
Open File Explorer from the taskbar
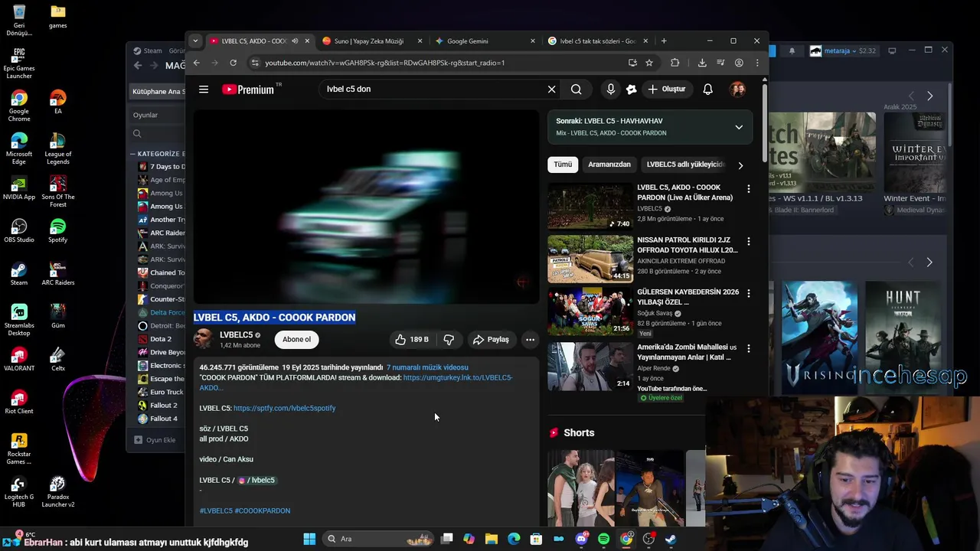(492, 539)
